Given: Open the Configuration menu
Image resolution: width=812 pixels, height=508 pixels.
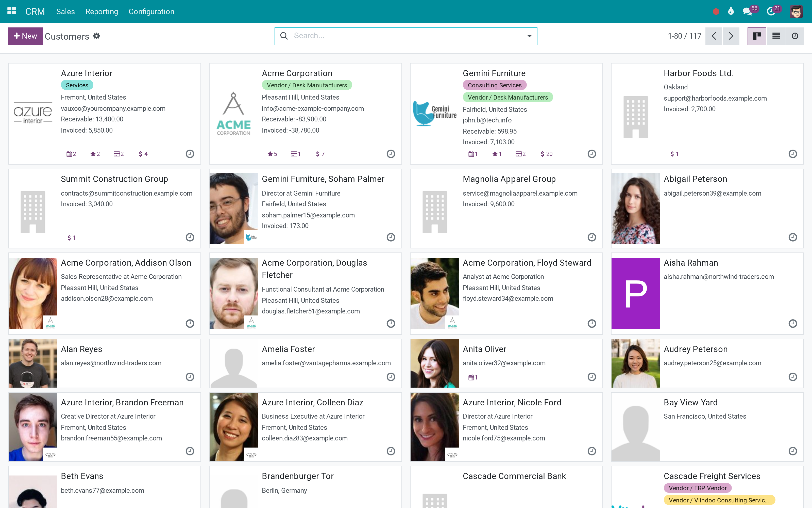Looking at the screenshot, I should (151, 11).
